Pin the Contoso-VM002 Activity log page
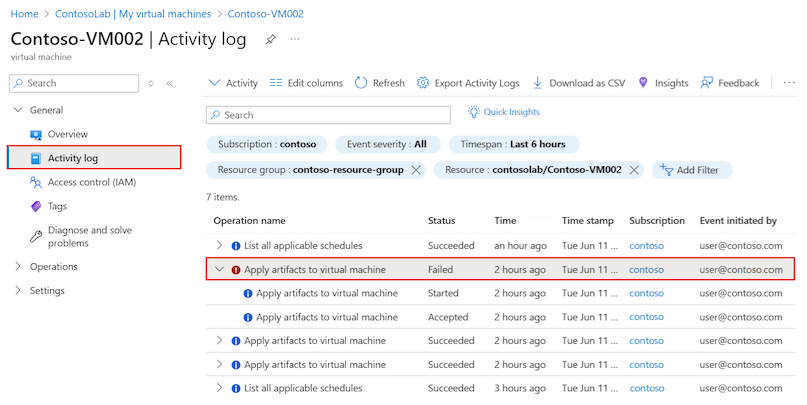 [270, 39]
